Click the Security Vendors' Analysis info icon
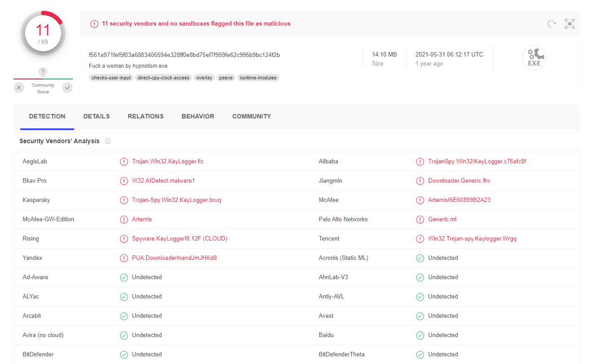Image resolution: width=608 pixels, height=364 pixels. (108, 141)
